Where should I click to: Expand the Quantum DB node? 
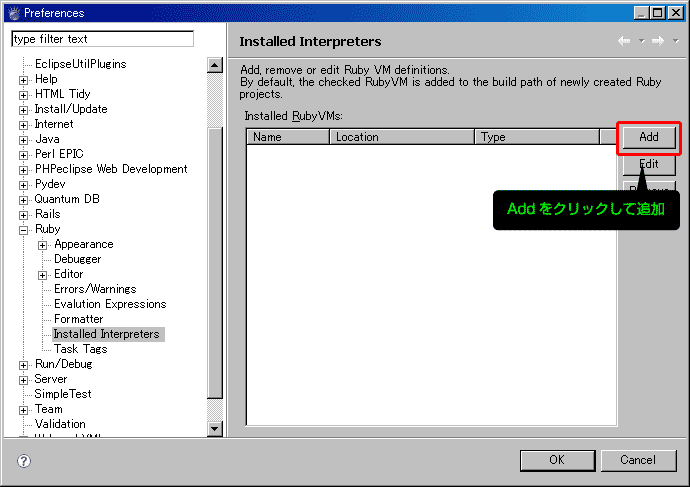click(x=24, y=200)
